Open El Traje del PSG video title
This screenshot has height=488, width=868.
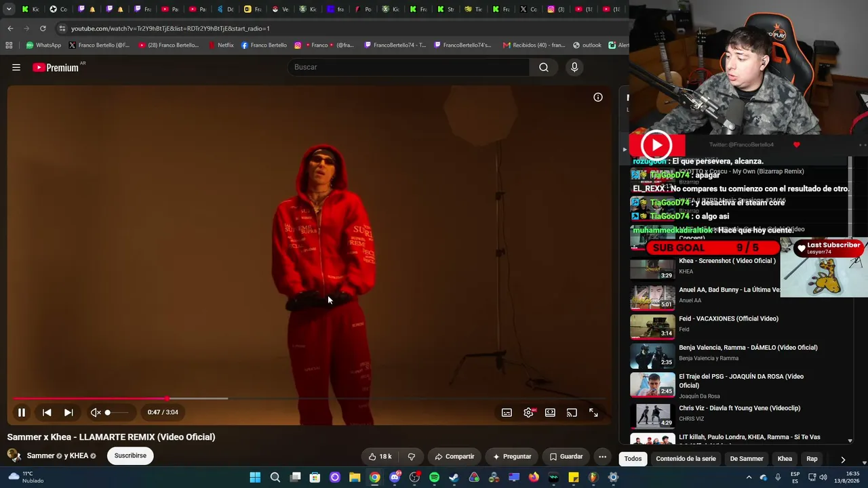[x=741, y=381]
